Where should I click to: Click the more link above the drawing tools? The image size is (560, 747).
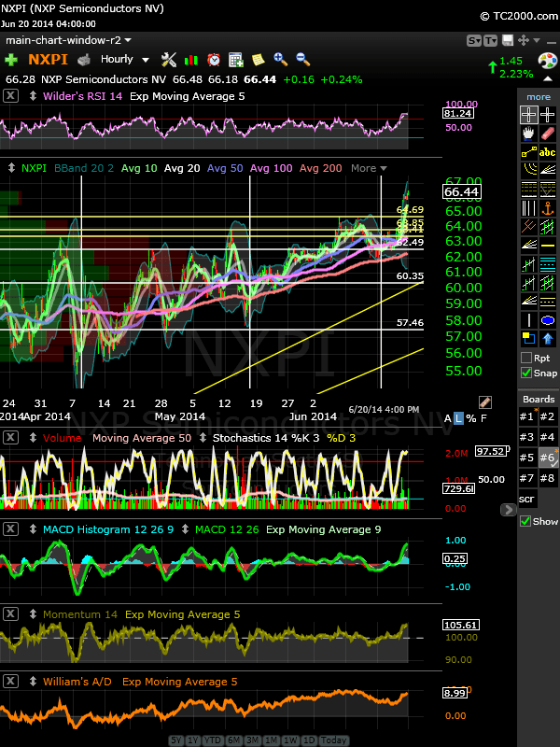539,97
